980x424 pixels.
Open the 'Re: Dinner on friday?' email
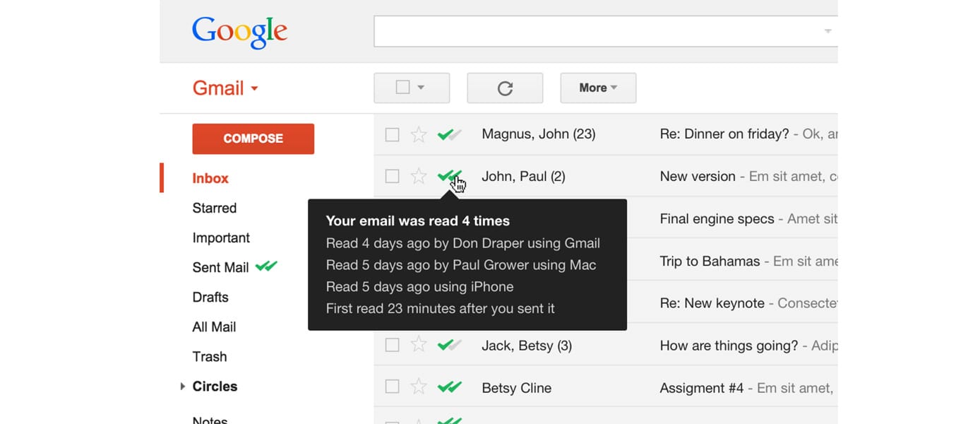click(x=724, y=134)
